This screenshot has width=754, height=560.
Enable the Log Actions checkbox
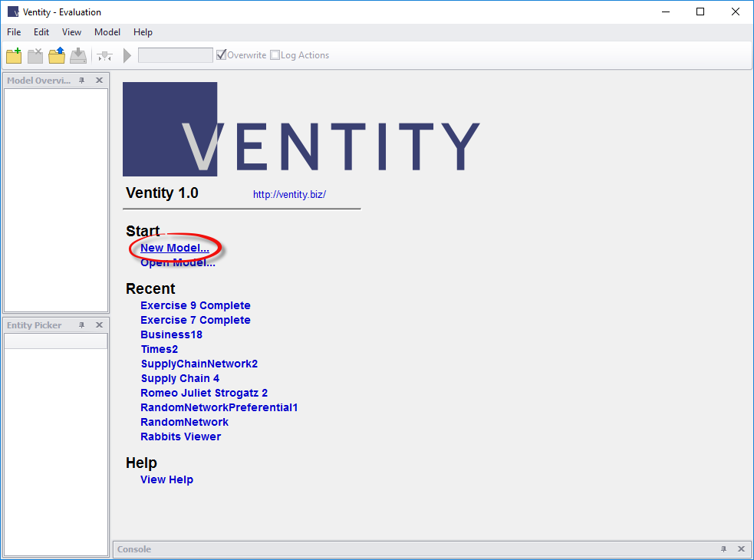pyautogui.click(x=275, y=54)
